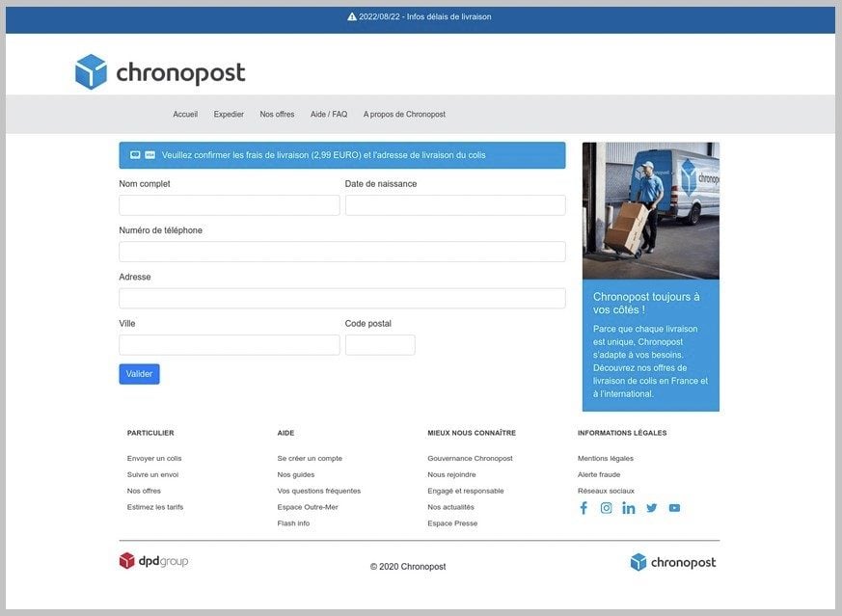Open Nos offres in navigation bar
The width and height of the screenshot is (842, 616).
[x=277, y=115]
